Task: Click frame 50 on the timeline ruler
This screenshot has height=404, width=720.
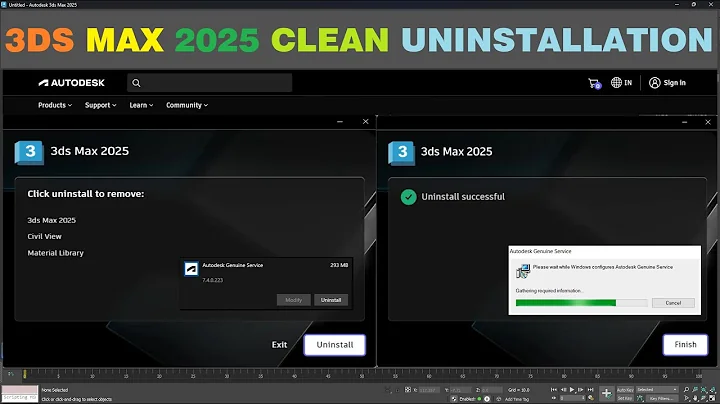Action: click(361, 374)
